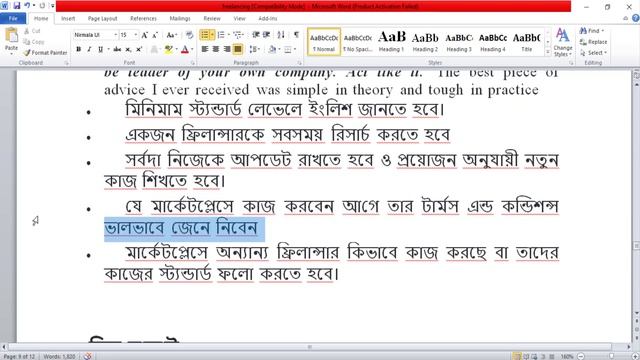
Task: Click the multilevel list icon
Action: [237, 35]
